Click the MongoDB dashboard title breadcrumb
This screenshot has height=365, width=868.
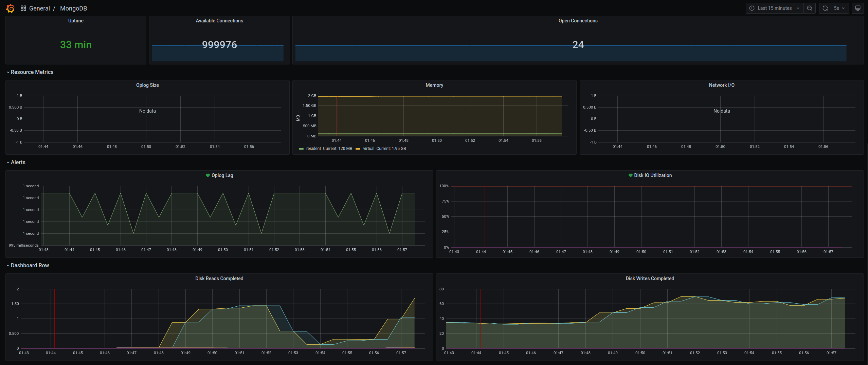73,8
